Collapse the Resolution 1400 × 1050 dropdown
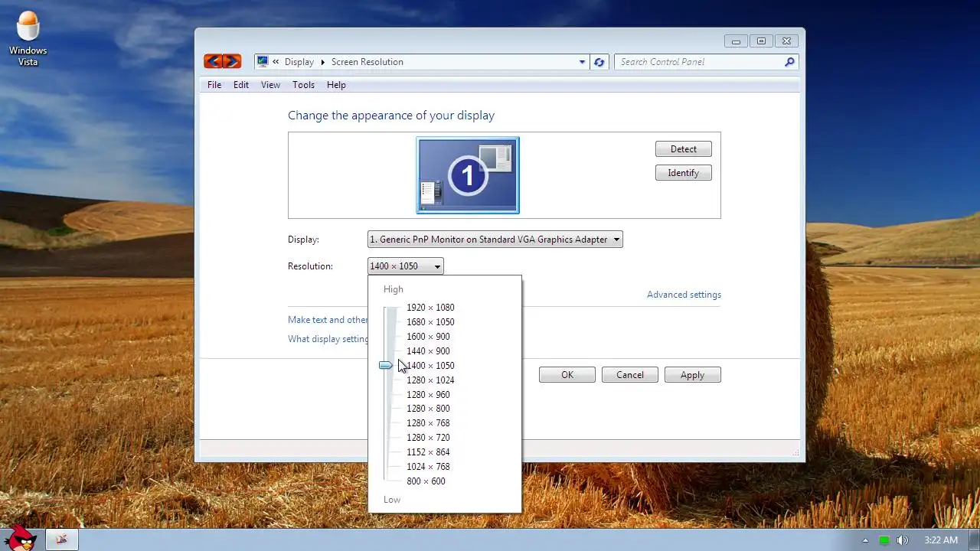Viewport: 980px width, 551px height. (405, 266)
